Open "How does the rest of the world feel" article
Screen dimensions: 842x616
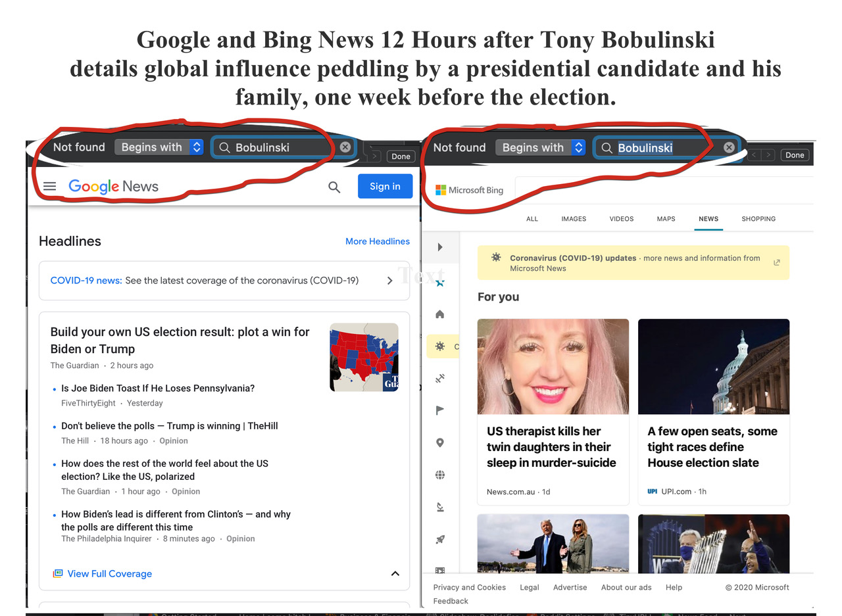click(x=165, y=470)
